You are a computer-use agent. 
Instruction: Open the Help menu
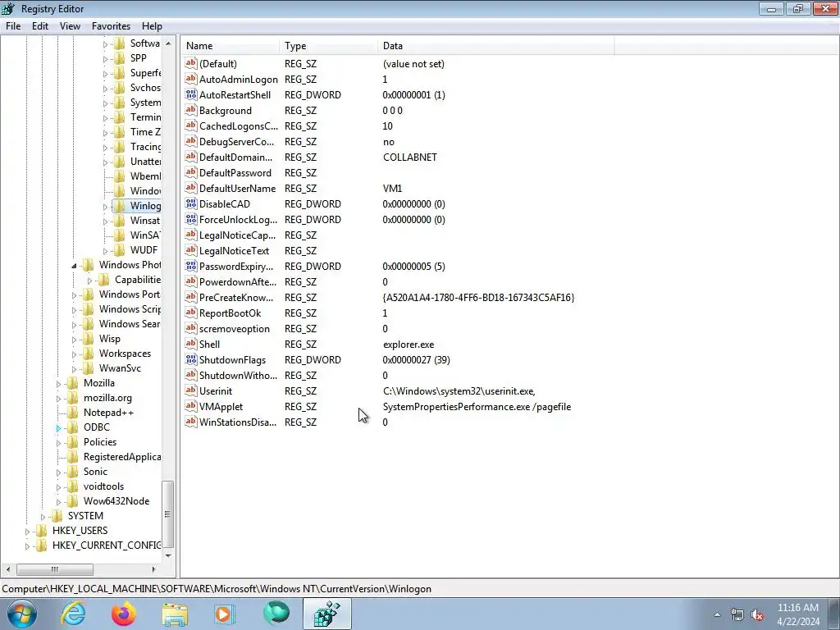(152, 25)
